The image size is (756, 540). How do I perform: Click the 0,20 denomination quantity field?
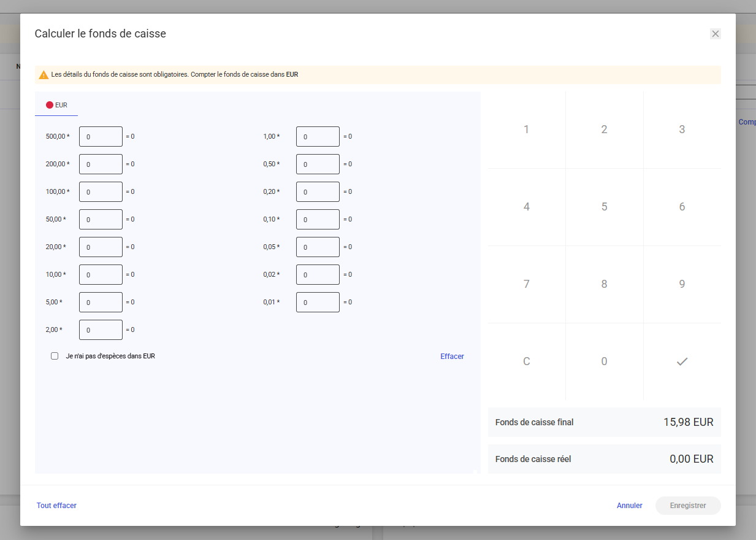pyautogui.click(x=318, y=191)
